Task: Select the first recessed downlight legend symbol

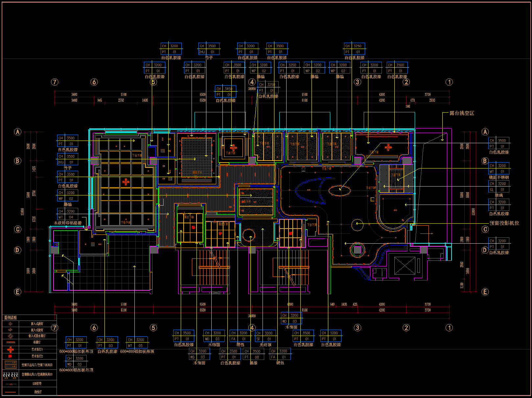Action: point(11,324)
